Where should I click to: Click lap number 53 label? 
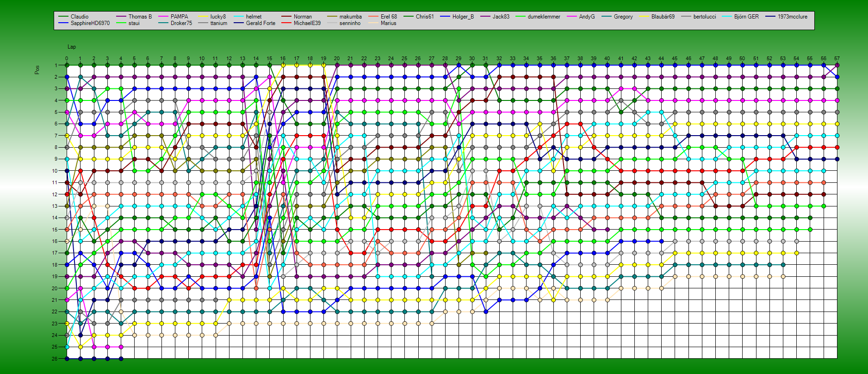pos(783,59)
